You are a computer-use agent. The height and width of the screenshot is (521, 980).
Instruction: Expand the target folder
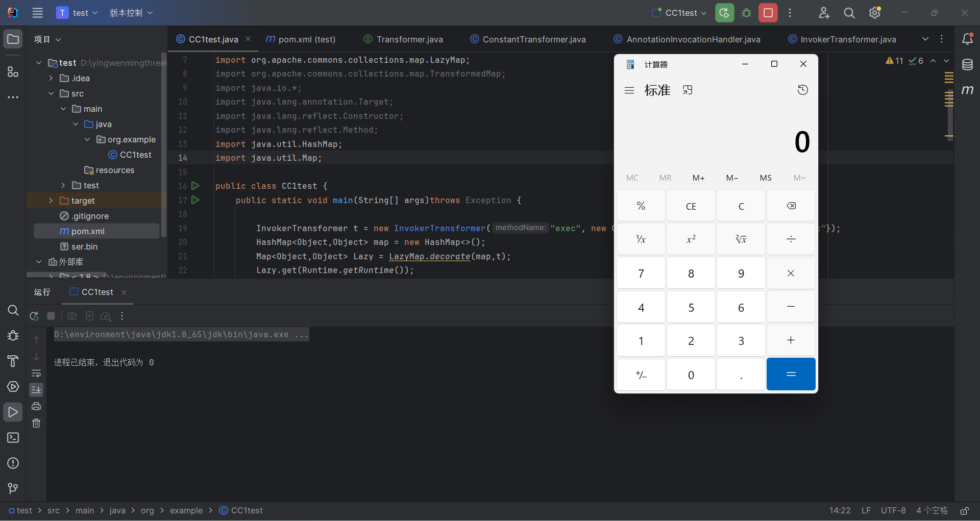[51, 201]
